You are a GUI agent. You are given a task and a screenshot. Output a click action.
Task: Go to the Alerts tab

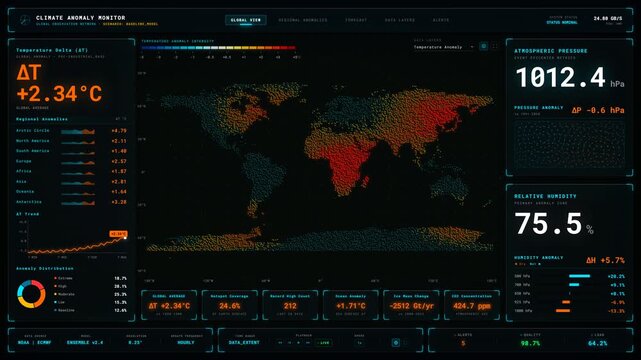click(441, 20)
